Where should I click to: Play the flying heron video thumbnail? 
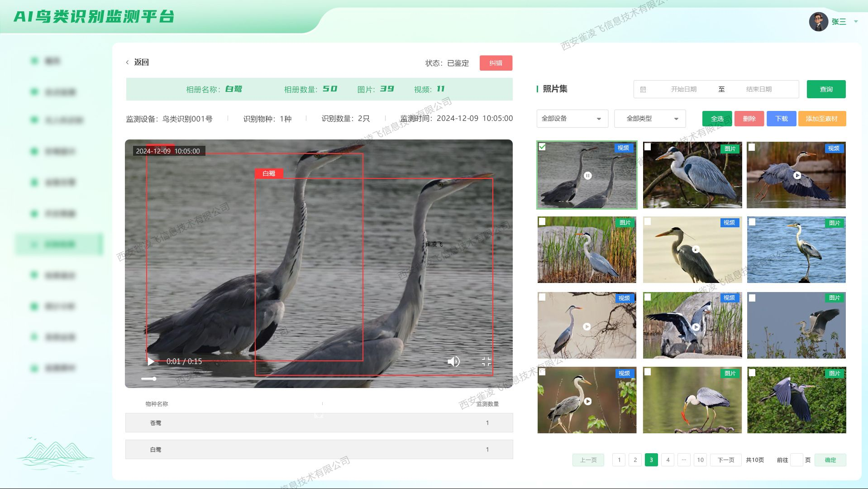(x=797, y=176)
